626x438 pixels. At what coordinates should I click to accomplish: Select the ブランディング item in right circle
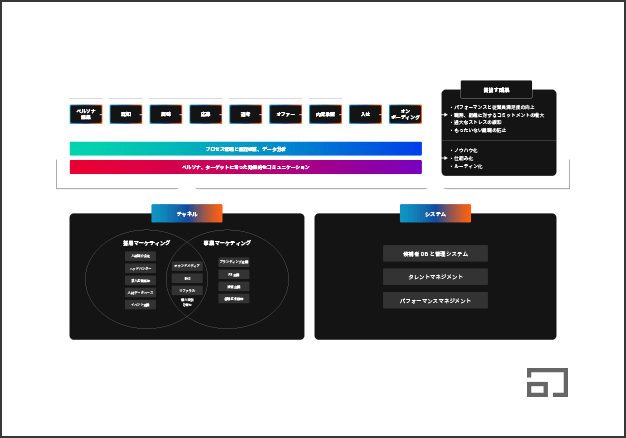(x=234, y=261)
